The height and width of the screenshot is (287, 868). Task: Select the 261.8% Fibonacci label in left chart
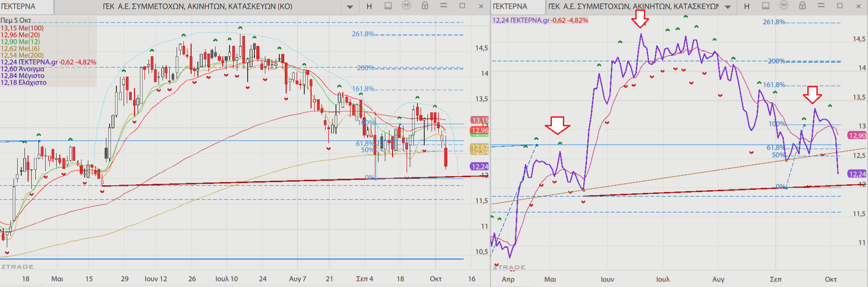pos(363,34)
